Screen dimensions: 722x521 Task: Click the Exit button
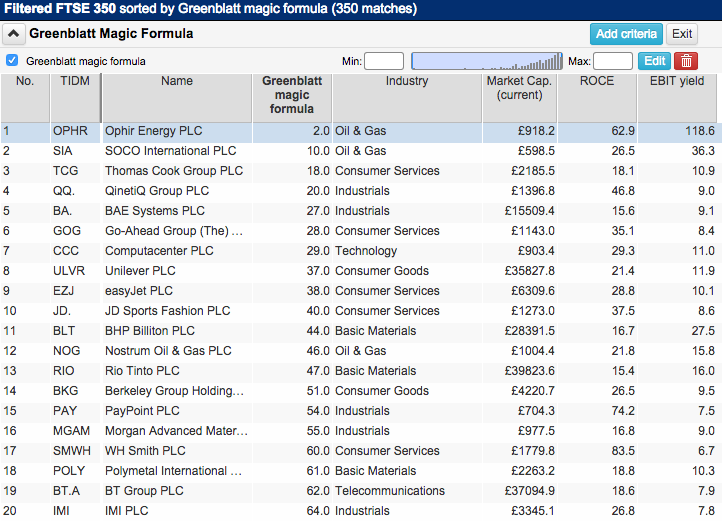(x=682, y=34)
